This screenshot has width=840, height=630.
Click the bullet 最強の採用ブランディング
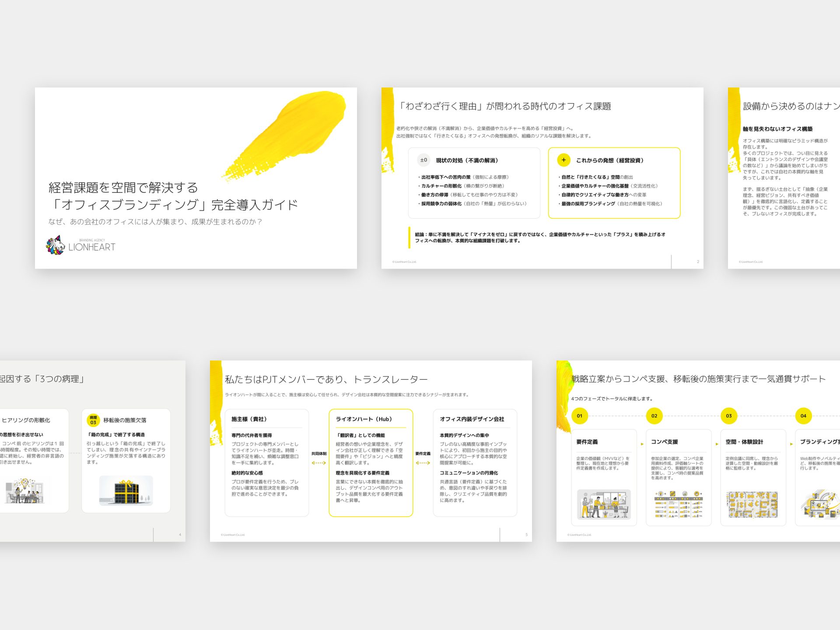(x=610, y=203)
